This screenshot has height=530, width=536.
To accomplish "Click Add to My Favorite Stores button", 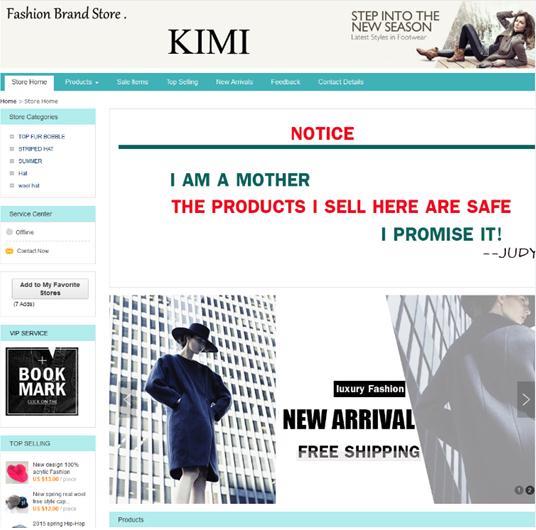I will coord(50,289).
